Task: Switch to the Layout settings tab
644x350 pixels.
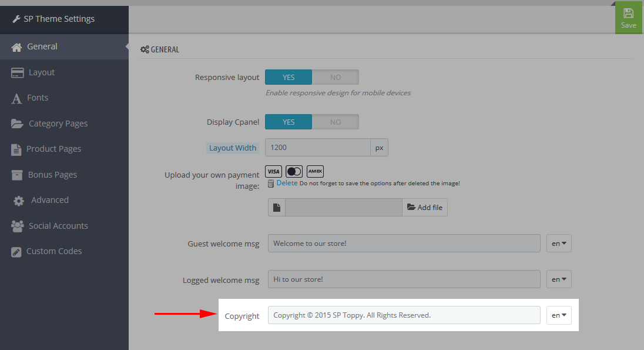Action: (64, 72)
